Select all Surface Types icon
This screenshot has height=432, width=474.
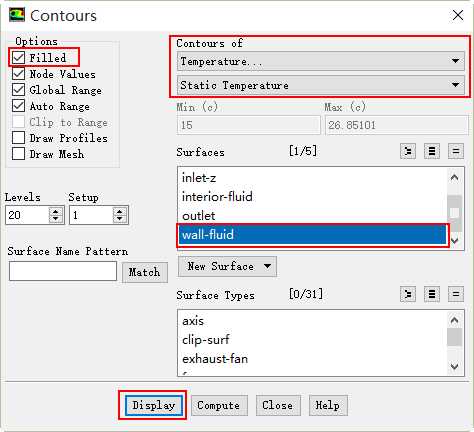[x=432, y=294]
